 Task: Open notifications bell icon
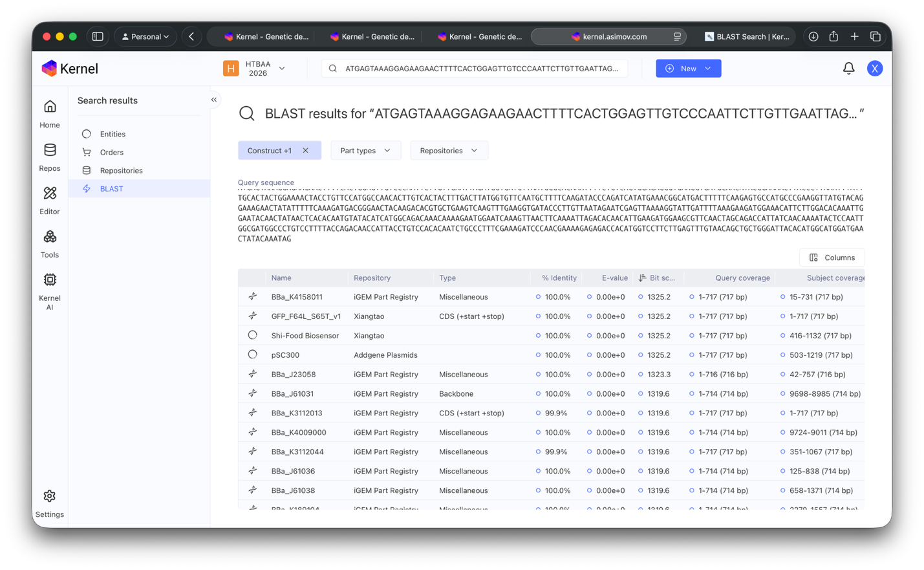(x=848, y=69)
